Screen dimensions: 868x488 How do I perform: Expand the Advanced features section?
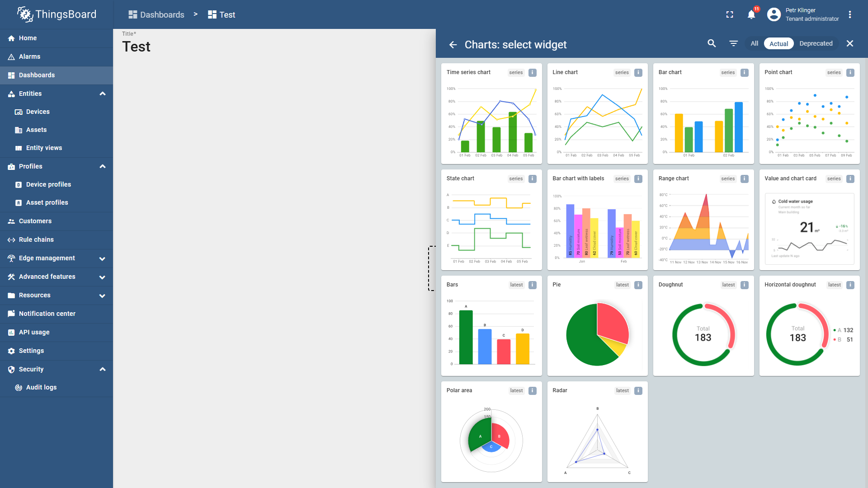tap(103, 277)
